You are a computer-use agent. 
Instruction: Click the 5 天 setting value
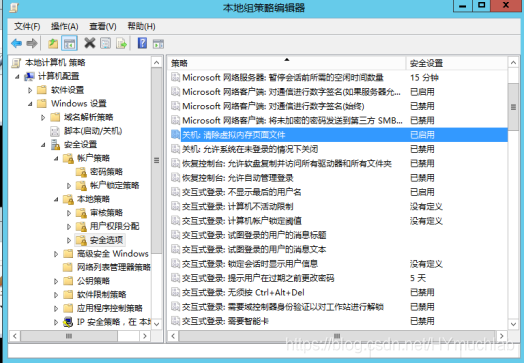point(418,278)
